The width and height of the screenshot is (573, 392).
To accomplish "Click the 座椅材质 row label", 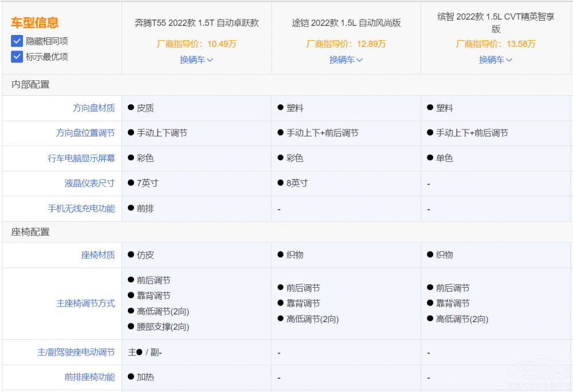I will pyautogui.click(x=98, y=255).
